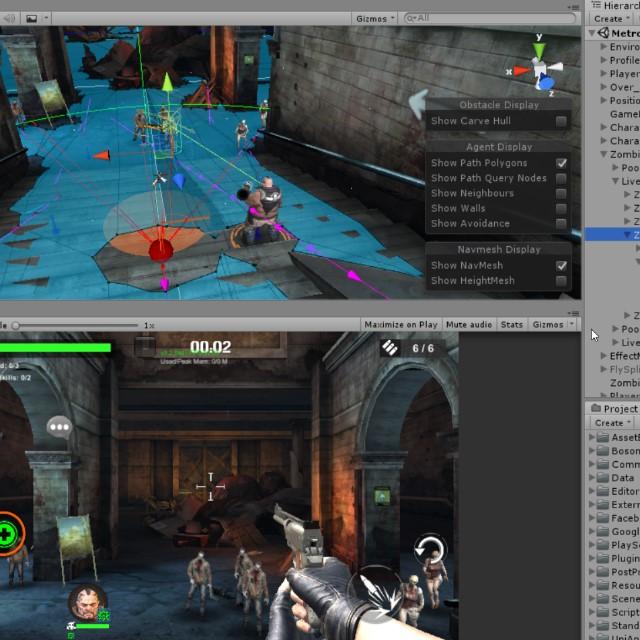Click the magnifier icon in scene search
This screenshot has width=640, height=640.
(410, 18)
